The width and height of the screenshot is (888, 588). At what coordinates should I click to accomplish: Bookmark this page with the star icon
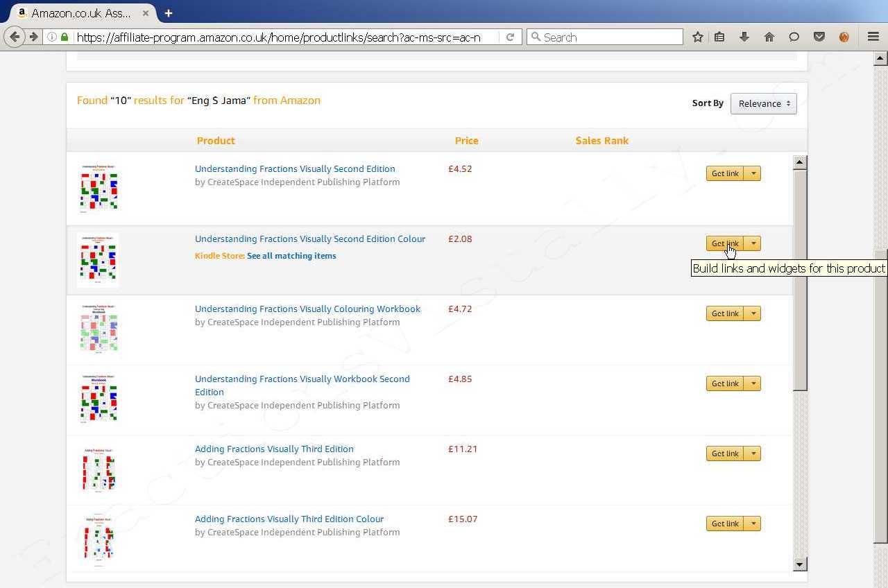(698, 37)
